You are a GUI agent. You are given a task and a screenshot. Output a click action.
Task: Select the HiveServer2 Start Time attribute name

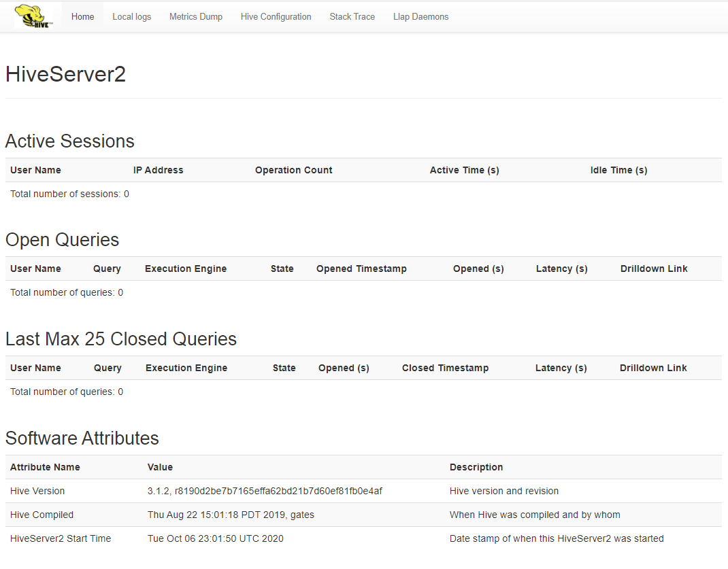[x=61, y=538]
